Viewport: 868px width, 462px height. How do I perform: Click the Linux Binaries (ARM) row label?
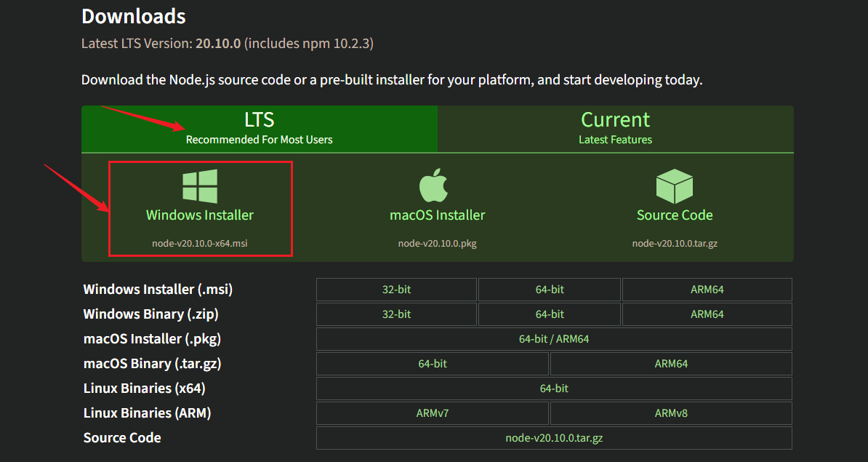(147, 413)
